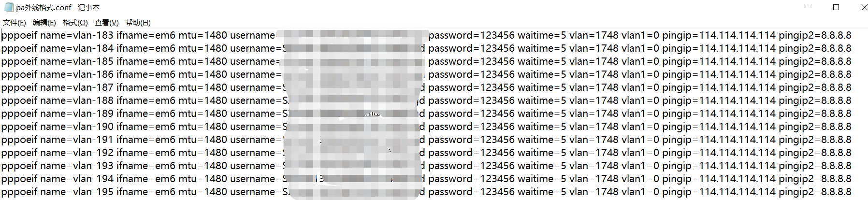Click the word pppoeif on the vlan-185 line
The width and height of the screenshot is (868, 200).
pyautogui.click(x=19, y=61)
